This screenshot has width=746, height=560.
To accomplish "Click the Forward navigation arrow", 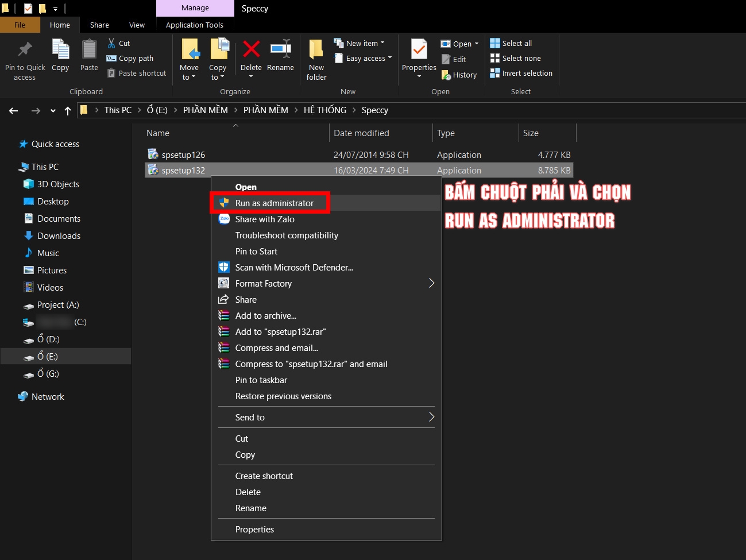I will pyautogui.click(x=36, y=110).
